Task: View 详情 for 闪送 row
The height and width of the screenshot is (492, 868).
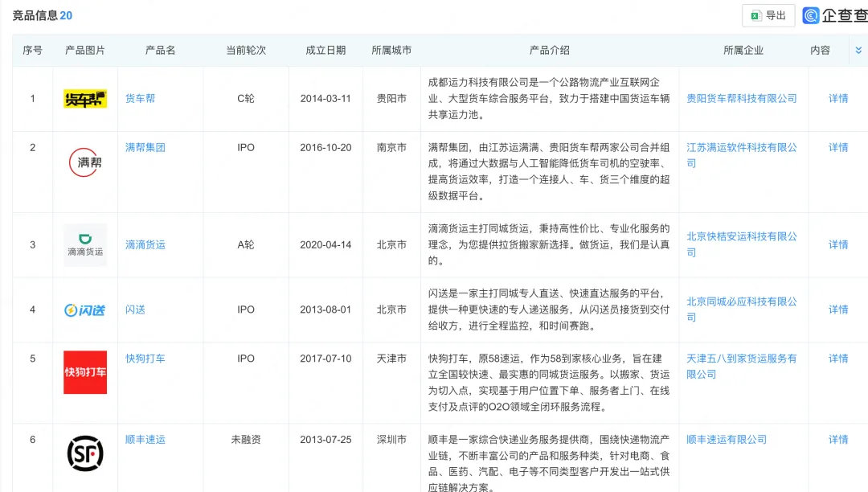Action: click(837, 310)
